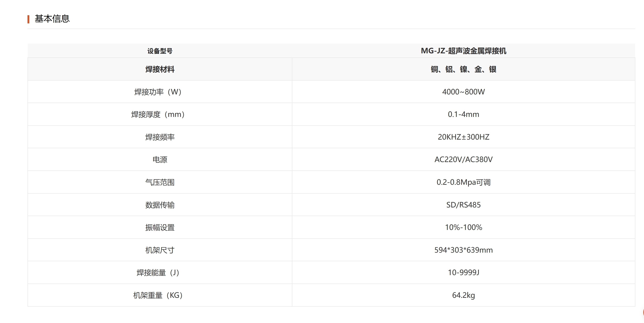Click the 10-9999J welding energy value
Image resolution: width=644 pixels, height=323 pixels.
463,273
